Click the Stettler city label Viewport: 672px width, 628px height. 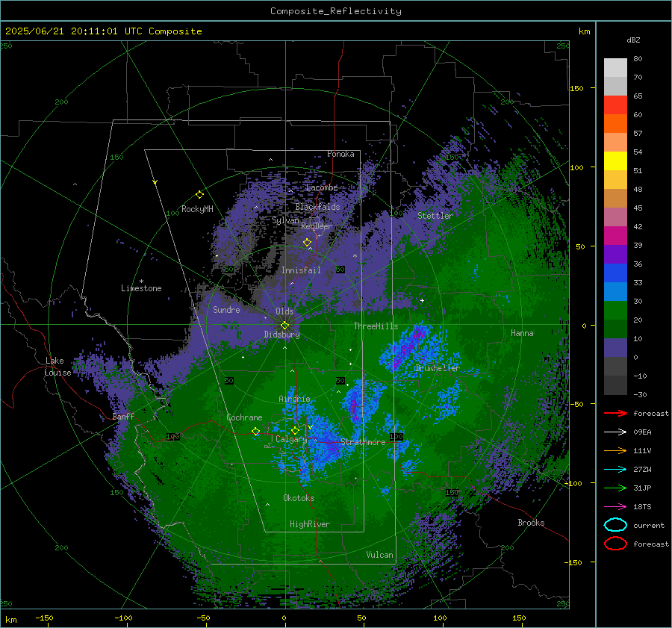pyautogui.click(x=435, y=216)
